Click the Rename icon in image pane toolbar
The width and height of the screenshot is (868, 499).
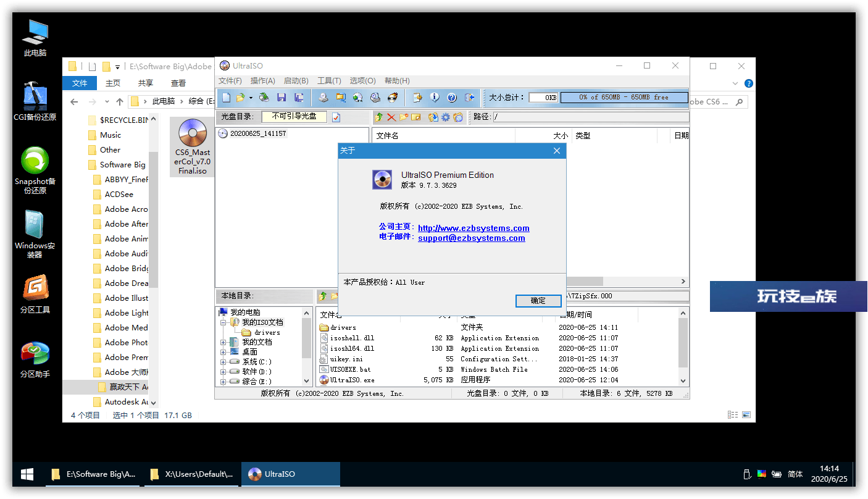416,117
